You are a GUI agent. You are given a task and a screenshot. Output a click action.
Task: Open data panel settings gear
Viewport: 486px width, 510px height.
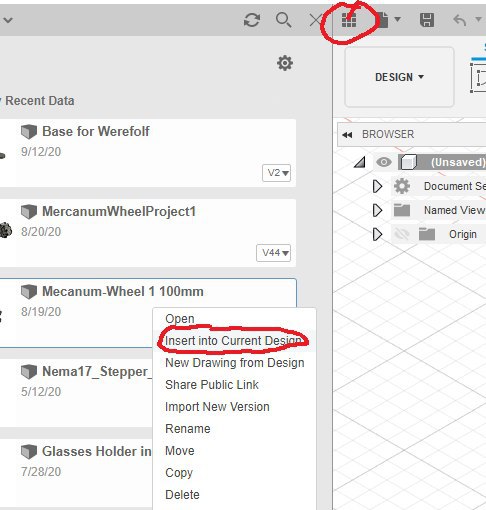[285, 63]
